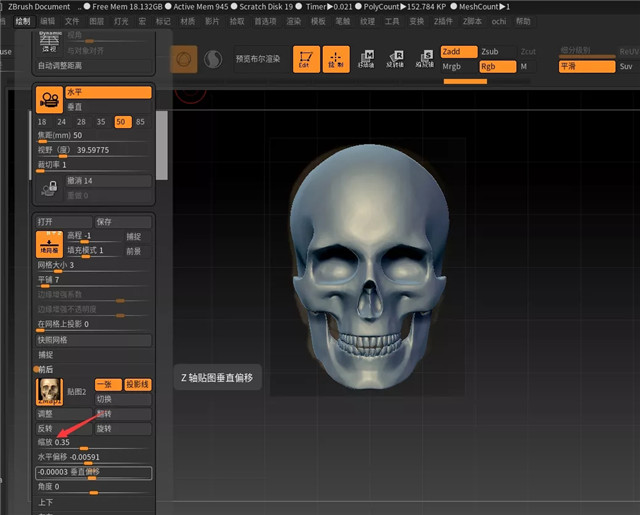Viewport: 640px width, 515px height.
Task: Adjust the 角度 0 angle slider
Action: click(x=93, y=488)
